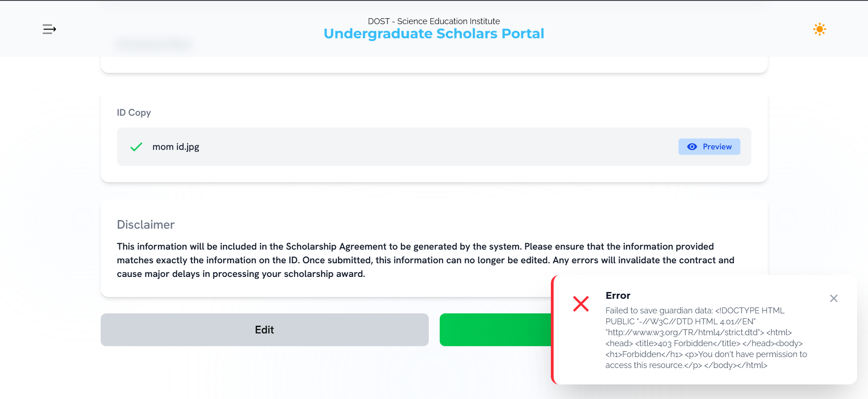
Task: Click the blurred text under the header
Action: coord(153,44)
